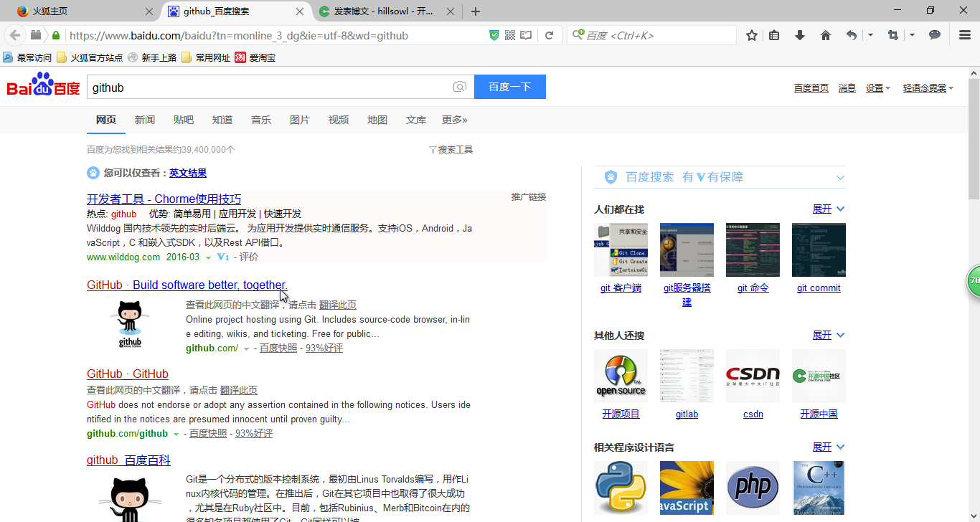This screenshot has height=522, width=980.
Task: Click the folder icon beside address bar
Action: [x=36, y=35]
